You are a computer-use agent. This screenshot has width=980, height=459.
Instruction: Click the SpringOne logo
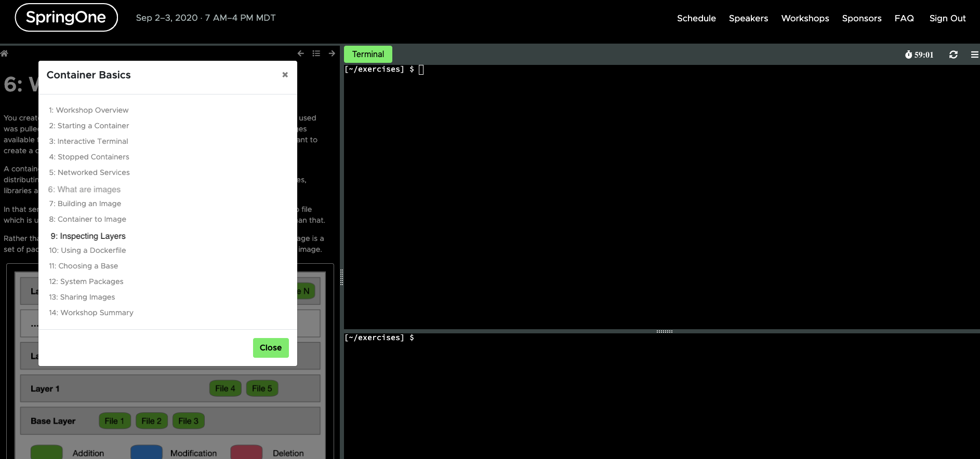coord(67,18)
